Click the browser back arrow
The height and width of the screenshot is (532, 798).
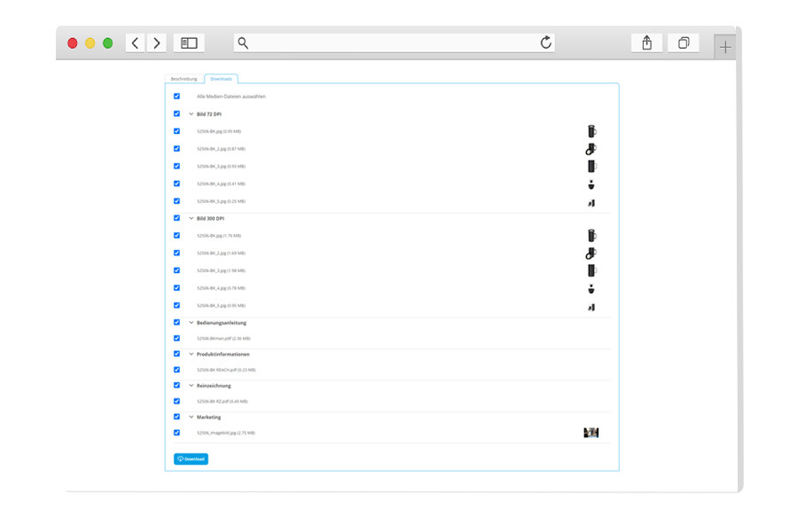tap(135, 43)
